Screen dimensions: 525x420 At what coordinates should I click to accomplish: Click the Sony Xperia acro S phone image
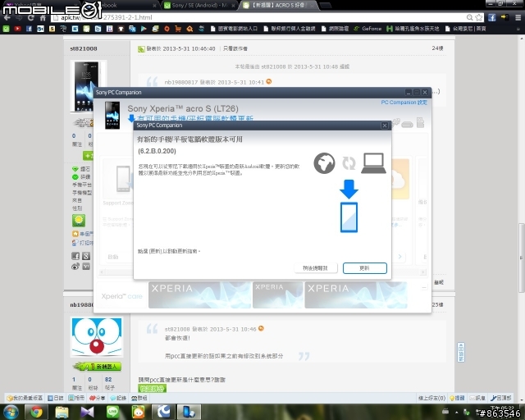pyautogui.click(x=112, y=116)
